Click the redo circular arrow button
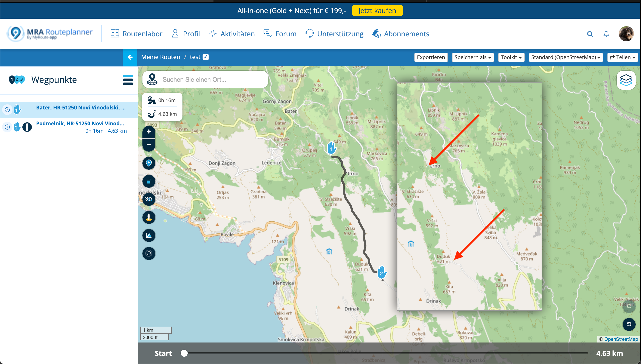 coord(629,306)
